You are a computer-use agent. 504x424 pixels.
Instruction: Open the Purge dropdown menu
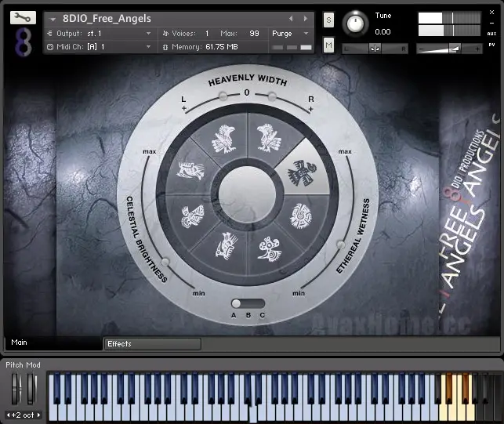coord(306,33)
